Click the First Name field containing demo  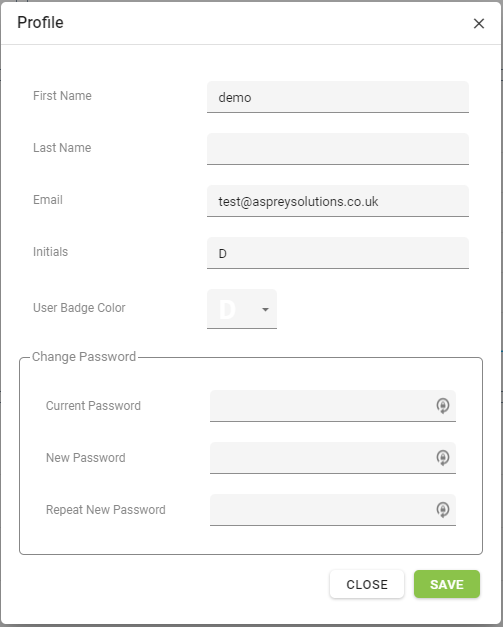[x=338, y=97]
